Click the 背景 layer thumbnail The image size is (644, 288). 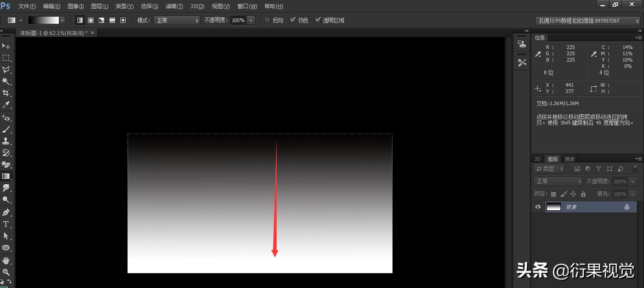(x=554, y=207)
